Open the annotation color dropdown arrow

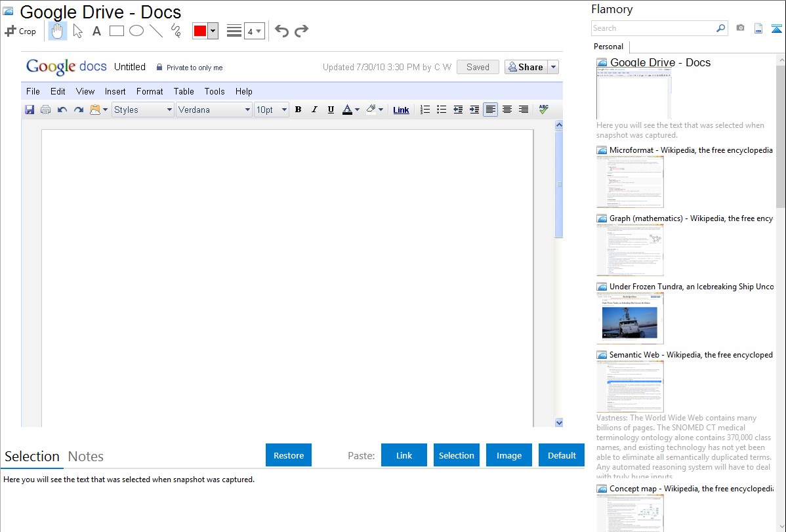point(213,31)
